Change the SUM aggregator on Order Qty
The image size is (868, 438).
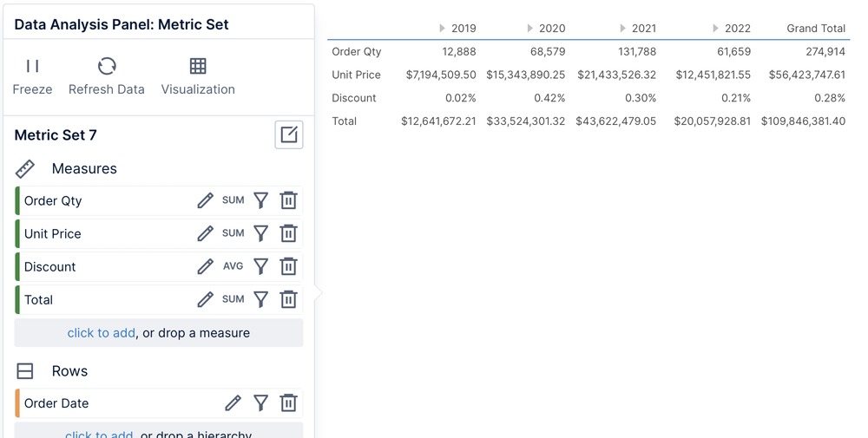[x=233, y=200]
